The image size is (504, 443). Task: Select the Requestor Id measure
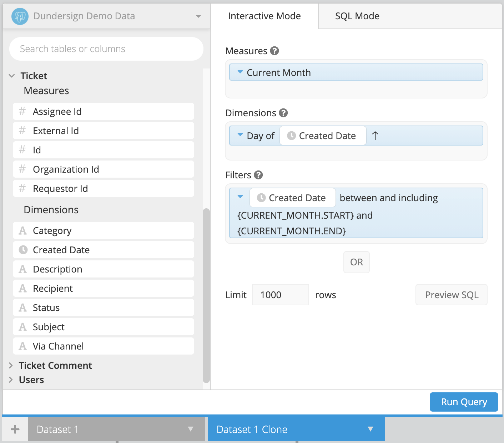[x=104, y=188]
